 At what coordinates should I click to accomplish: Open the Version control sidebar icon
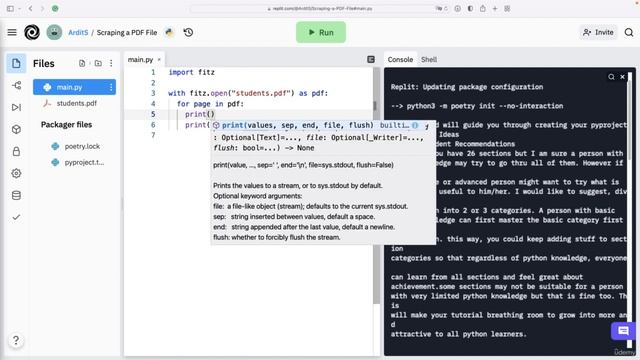pos(16,85)
